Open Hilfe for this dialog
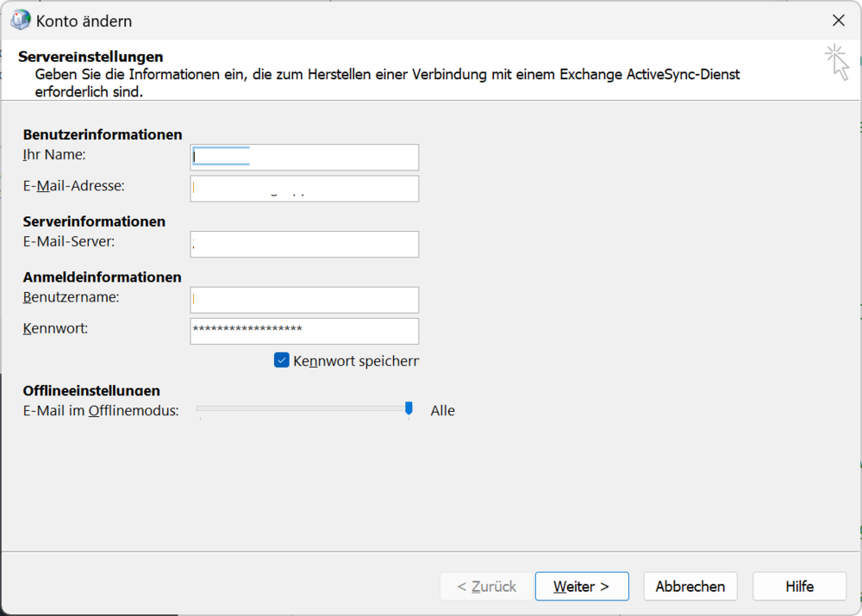Image resolution: width=862 pixels, height=616 pixels. [798, 586]
